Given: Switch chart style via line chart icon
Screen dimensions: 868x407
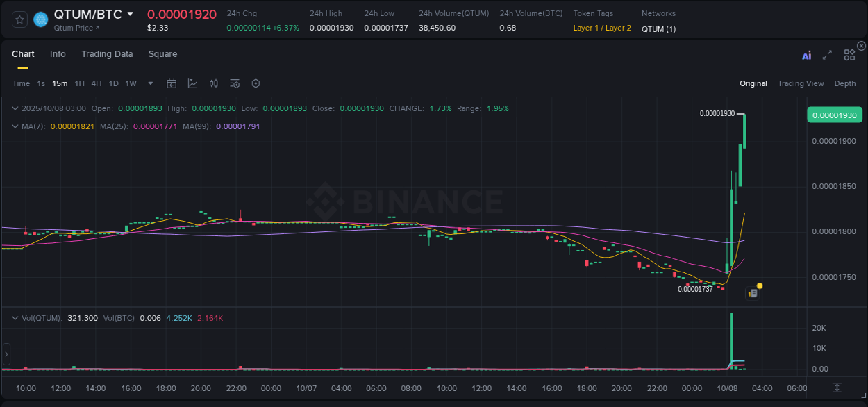Looking at the screenshot, I should [x=192, y=83].
